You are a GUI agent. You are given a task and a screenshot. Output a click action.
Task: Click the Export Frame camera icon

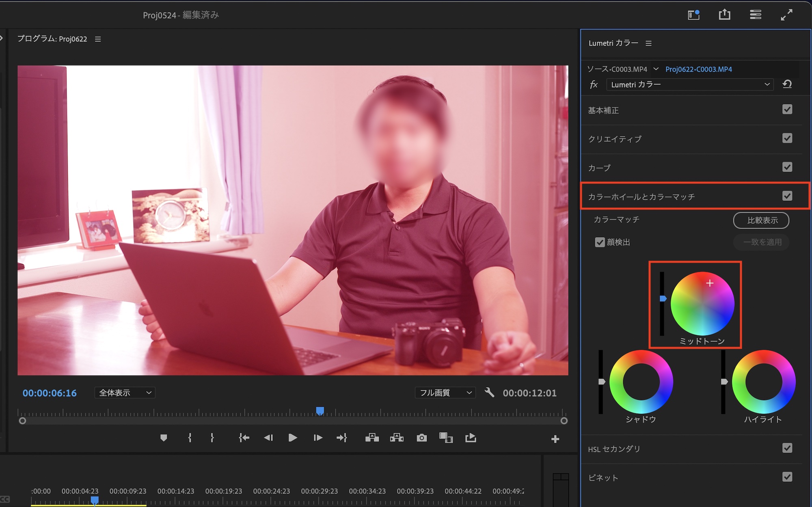tap(421, 438)
